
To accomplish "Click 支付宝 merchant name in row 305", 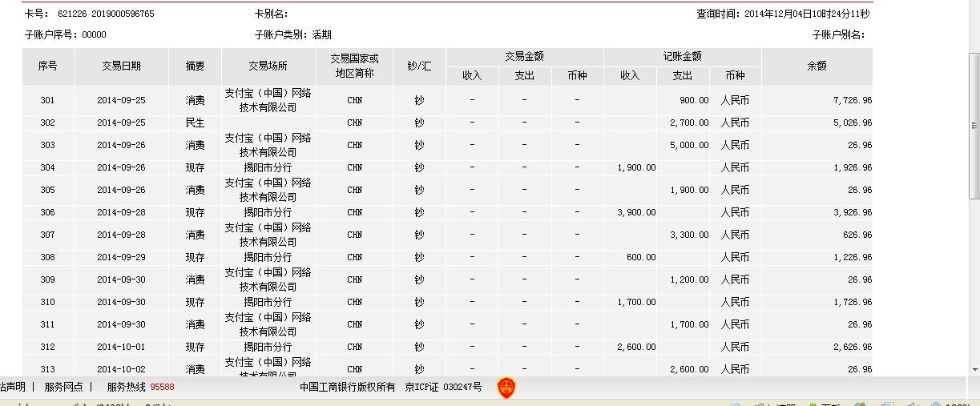I will [268, 191].
